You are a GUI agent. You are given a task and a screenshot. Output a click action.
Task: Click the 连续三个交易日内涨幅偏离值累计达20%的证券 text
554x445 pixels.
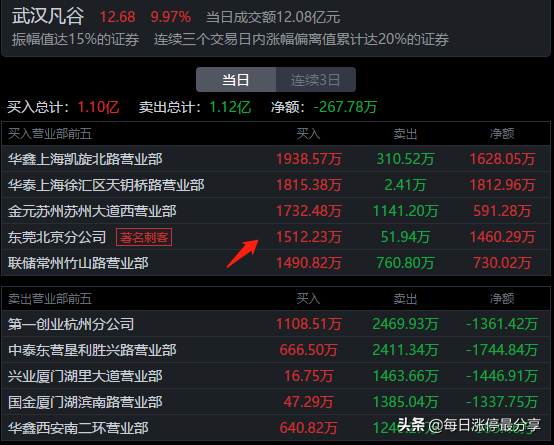301,39
